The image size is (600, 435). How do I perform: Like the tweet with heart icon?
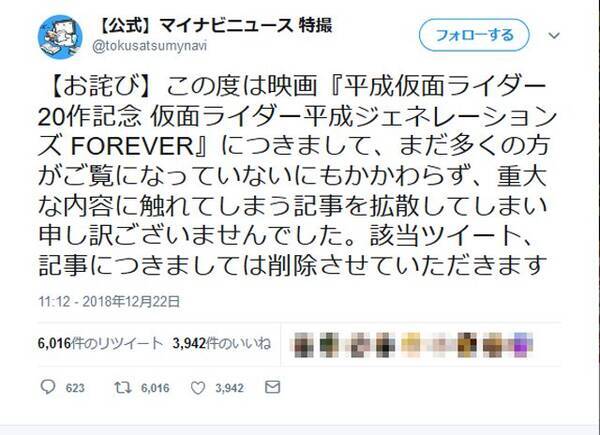[198, 388]
